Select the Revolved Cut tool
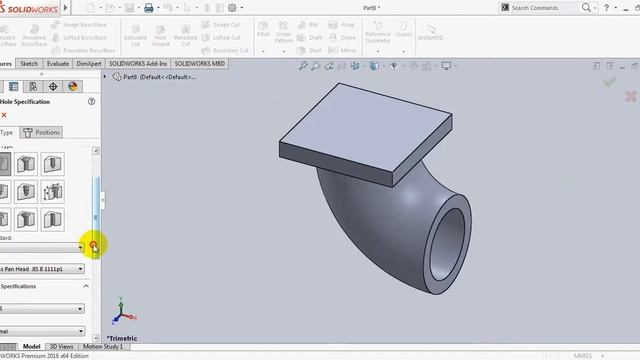Viewport: 640px width, 360px height. pyautogui.click(x=185, y=35)
